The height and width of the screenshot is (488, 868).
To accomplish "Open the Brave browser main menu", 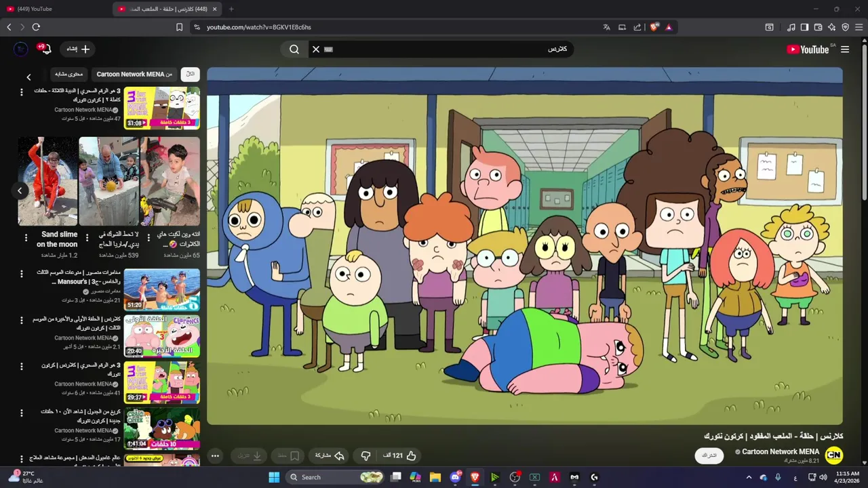I will pos(859,27).
